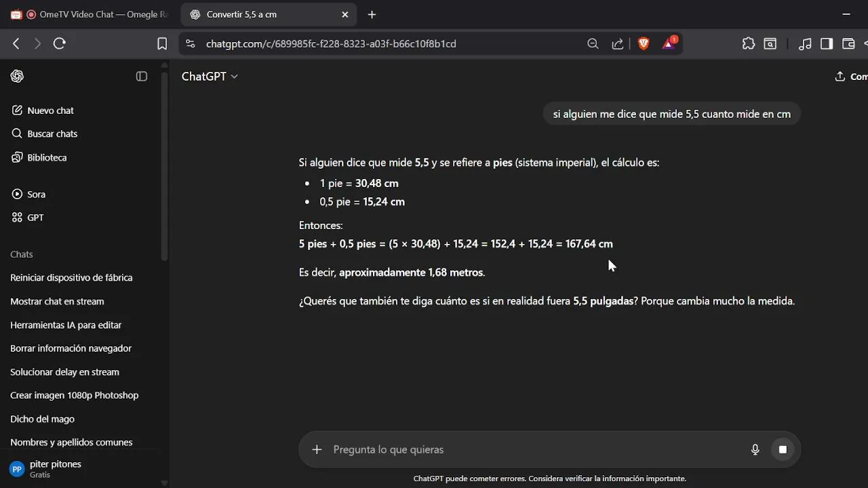Open chat 'Crear imagen 1080p Photoshop'
Viewport: 868px width, 488px height.
tap(74, 395)
